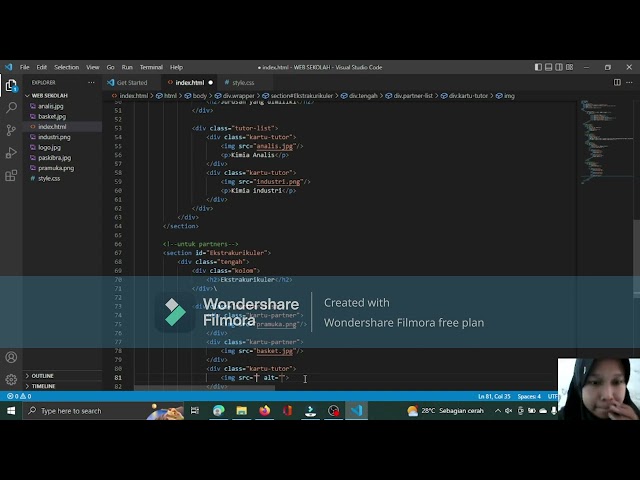
Task: Collapse the WEB SEKOLAH folder
Action: click(49, 96)
